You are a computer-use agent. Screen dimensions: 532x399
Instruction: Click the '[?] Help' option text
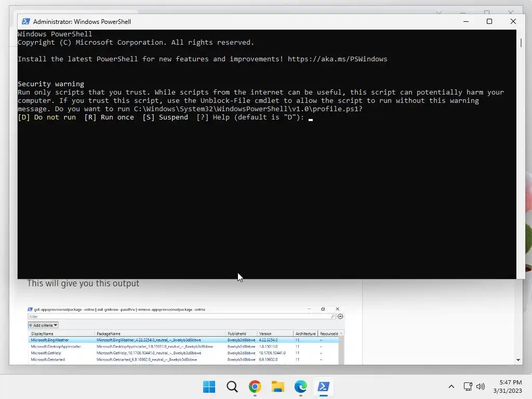point(212,117)
